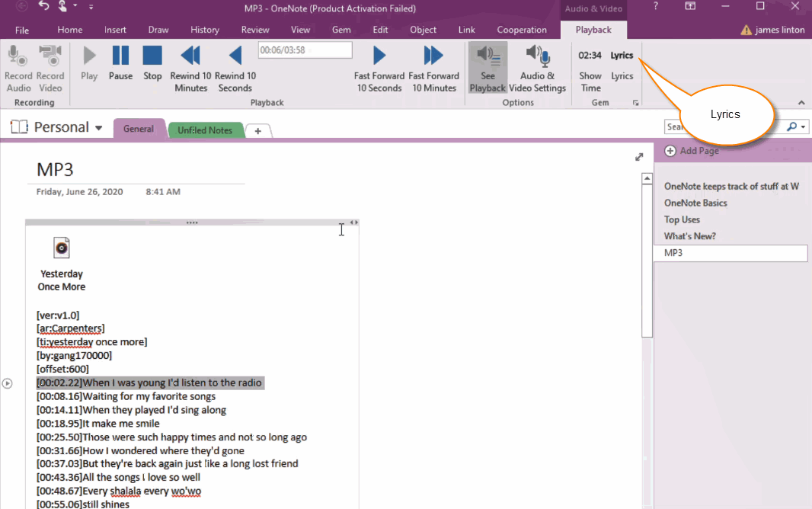Open the Gem ribbon tab
812x509 pixels.
click(341, 30)
